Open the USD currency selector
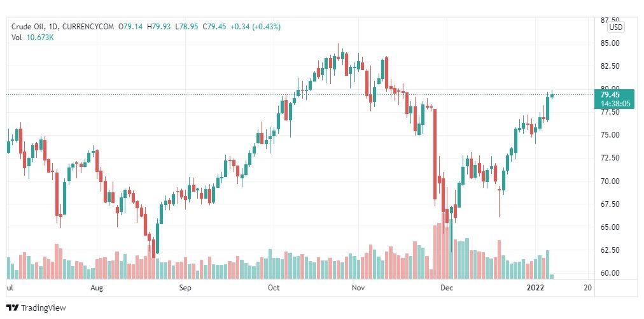644x319 pixels. (615, 27)
